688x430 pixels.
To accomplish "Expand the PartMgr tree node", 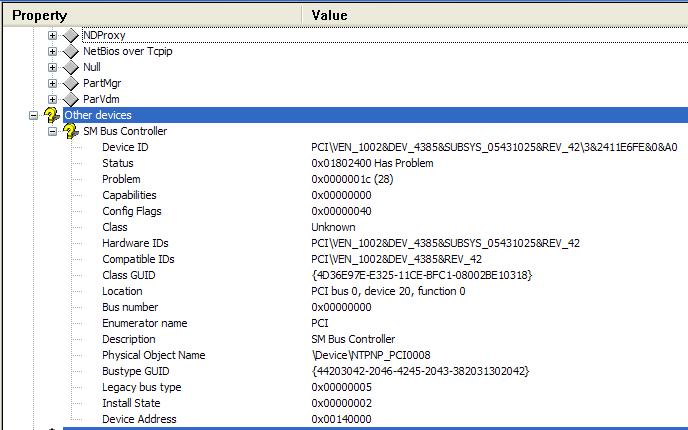I will point(52,83).
